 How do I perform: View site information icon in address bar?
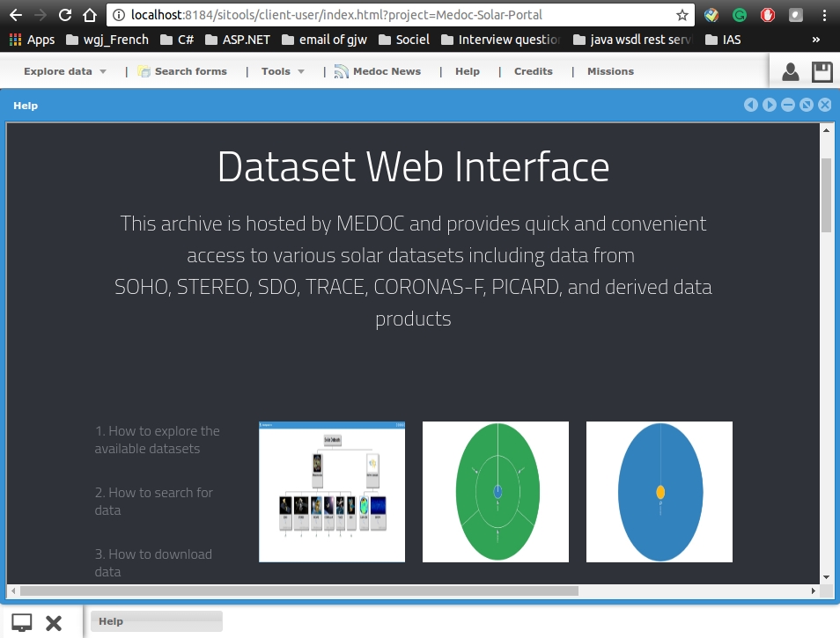(119, 15)
